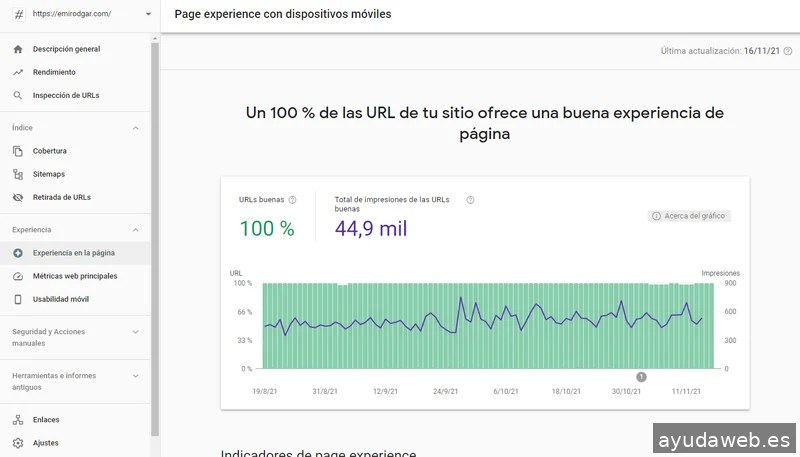The width and height of the screenshot is (800, 457).
Task: Click the Acerca del gráfico button
Action: 689,216
